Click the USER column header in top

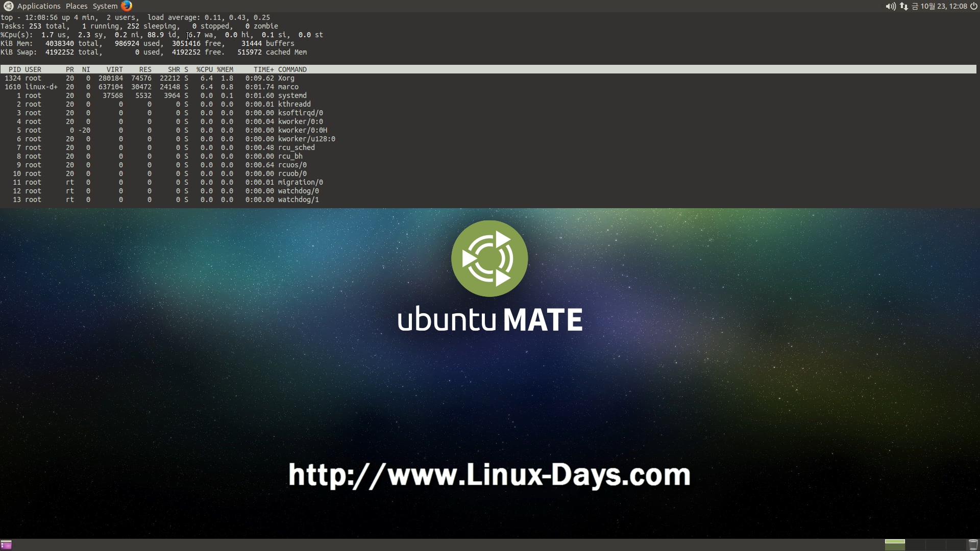click(x=33, y=69)
